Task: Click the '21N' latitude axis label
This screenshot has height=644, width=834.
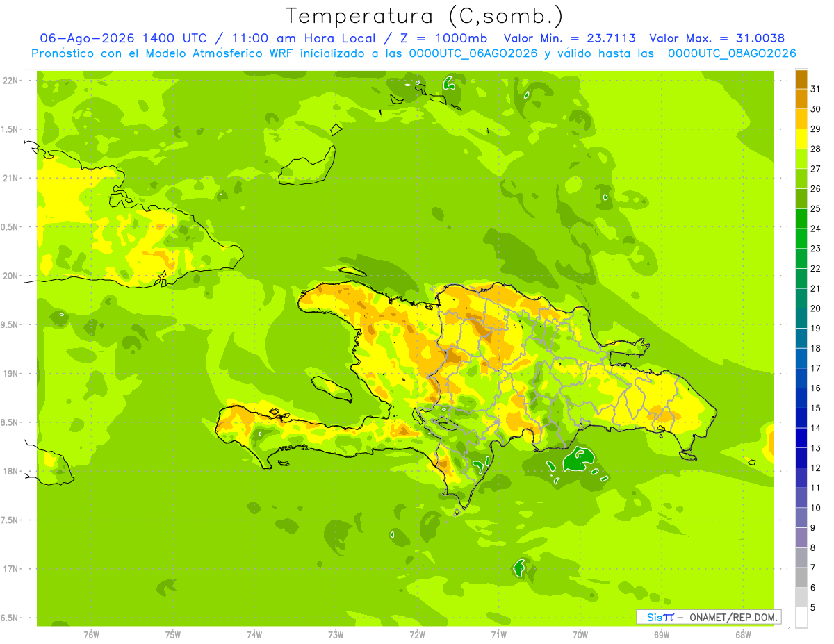Action: [10, 179]
